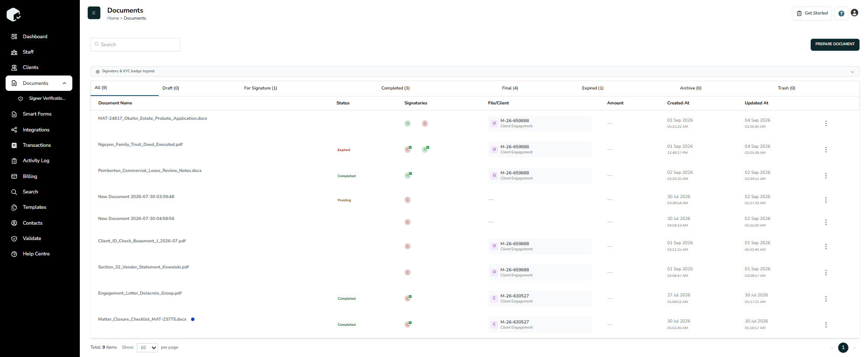
Task: Switch to the Trash (0) tab
Action: 786,88
